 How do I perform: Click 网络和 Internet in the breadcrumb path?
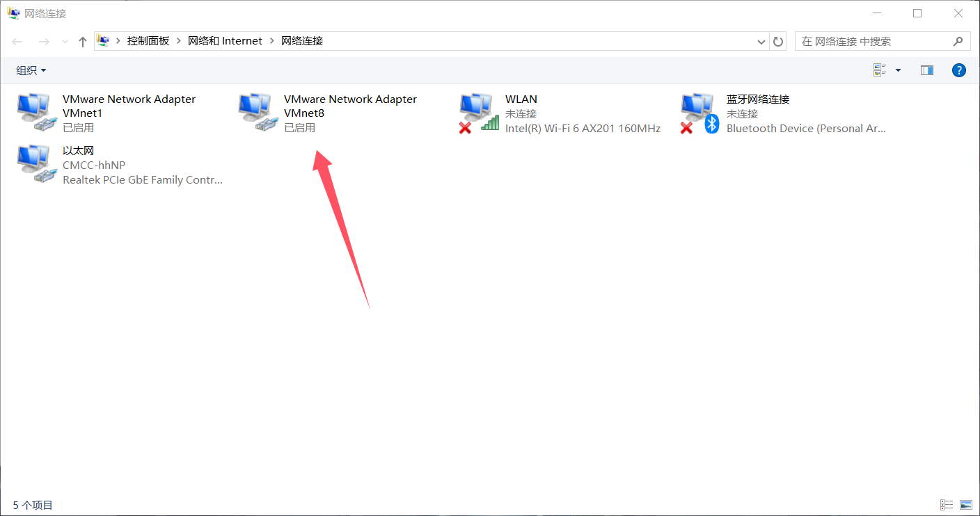(225, 41)
